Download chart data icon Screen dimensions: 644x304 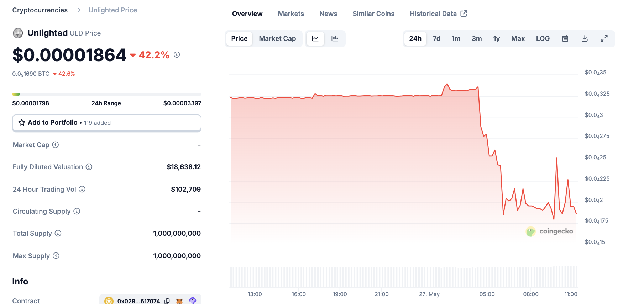[x=585, y=38]
